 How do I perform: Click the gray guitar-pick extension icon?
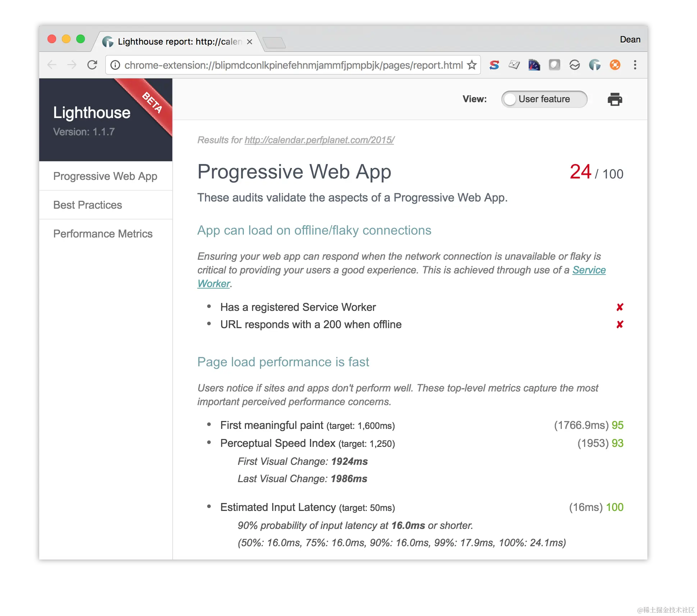pos(554,65)
